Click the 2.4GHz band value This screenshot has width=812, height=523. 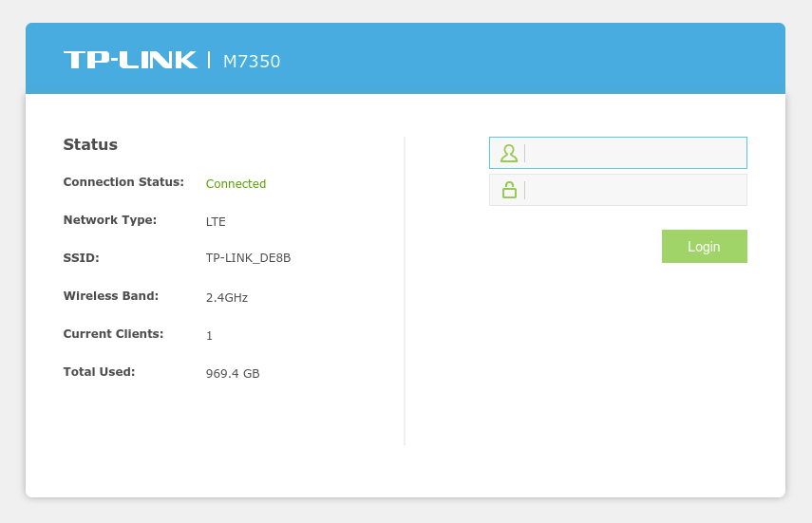pyautogui.click(x=227, y=298)
